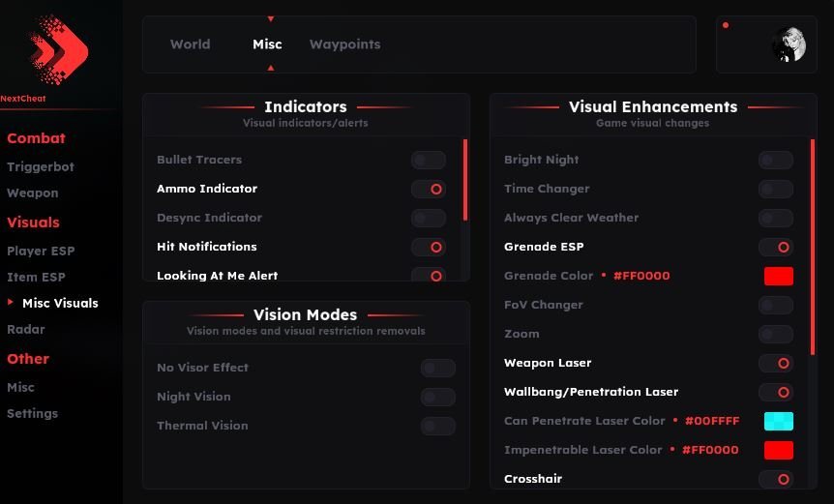Click the Visual Enhancements panel scrollbar
Viewport: 834px width, 504px height.
click(x=813, y=247)
